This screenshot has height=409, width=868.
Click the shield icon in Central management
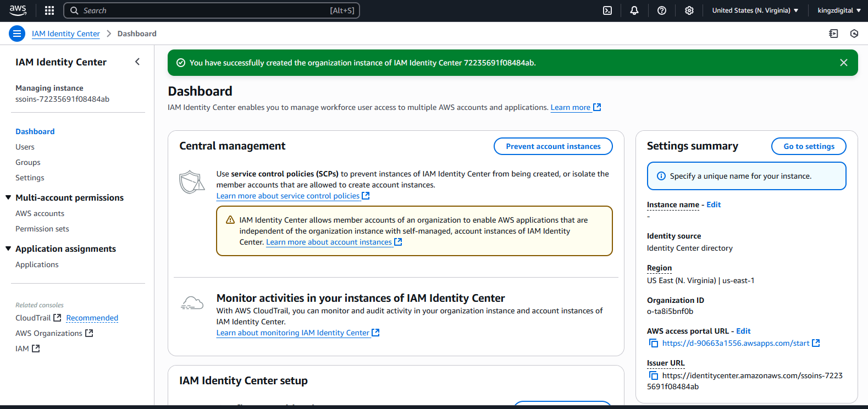192,182
